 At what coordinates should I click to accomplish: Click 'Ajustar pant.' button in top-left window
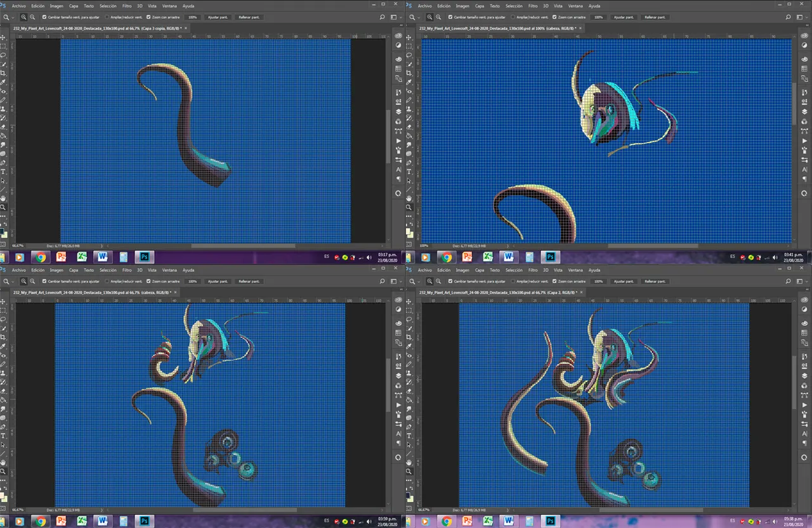(218, 17)
